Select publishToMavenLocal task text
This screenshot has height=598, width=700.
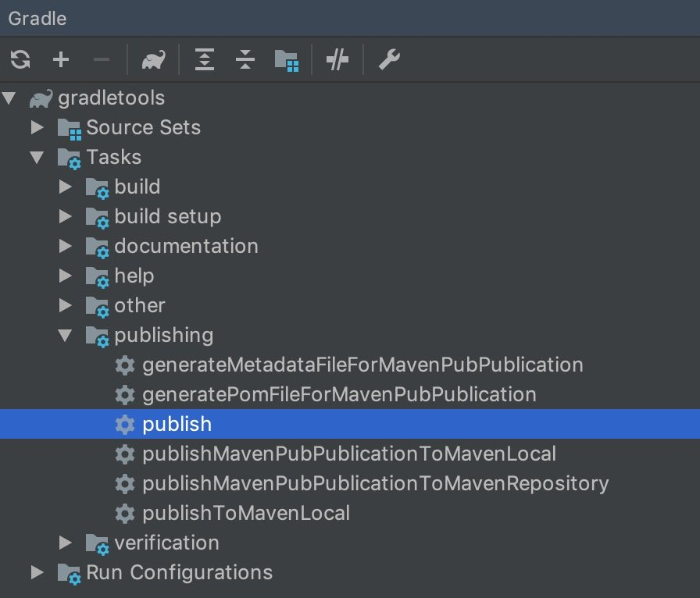[246, 513]
